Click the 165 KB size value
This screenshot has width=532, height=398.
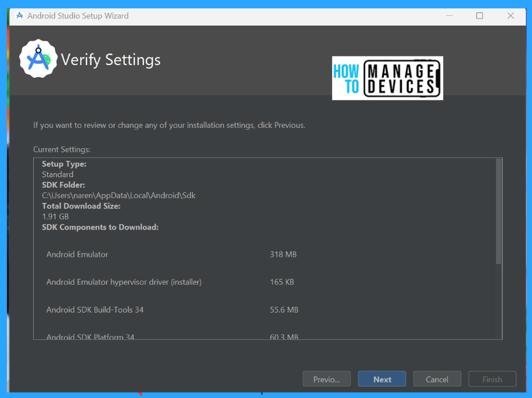282,282
